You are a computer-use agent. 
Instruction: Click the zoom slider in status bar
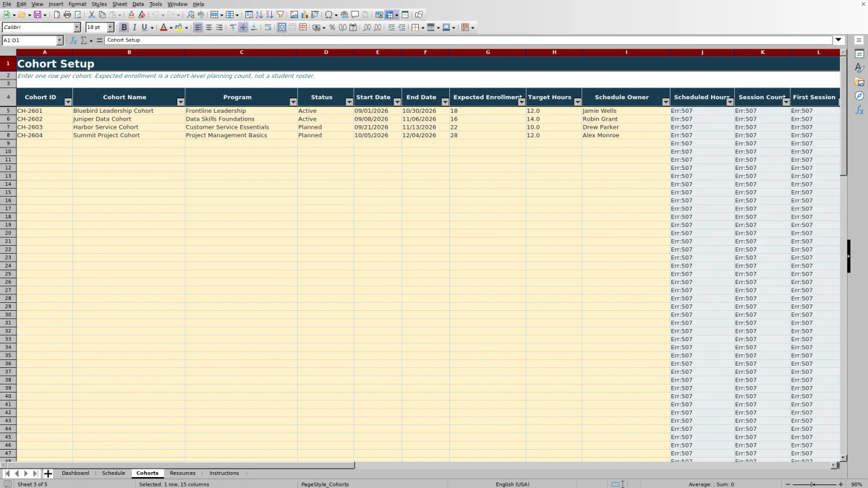814,484
